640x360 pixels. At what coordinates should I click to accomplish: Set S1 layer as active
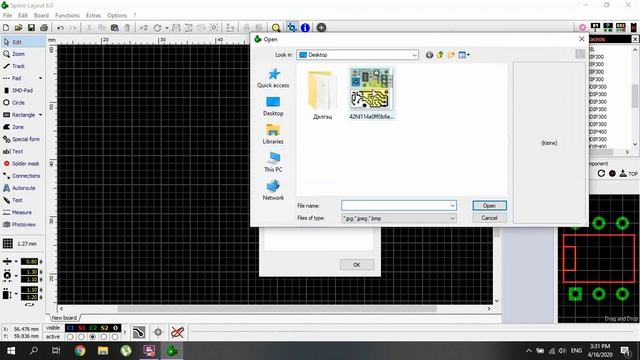[81, 337]
